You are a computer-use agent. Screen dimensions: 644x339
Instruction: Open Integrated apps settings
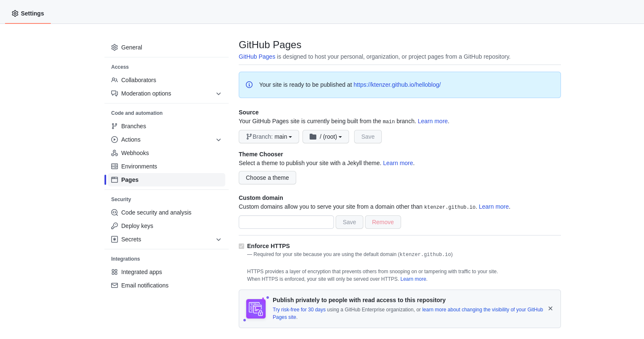click(x=167, y=272)
